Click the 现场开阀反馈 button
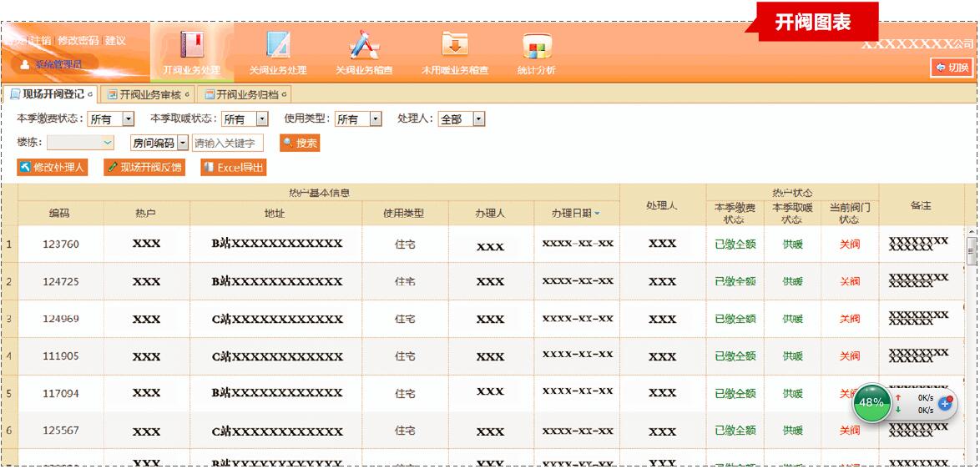 [144, 168]
